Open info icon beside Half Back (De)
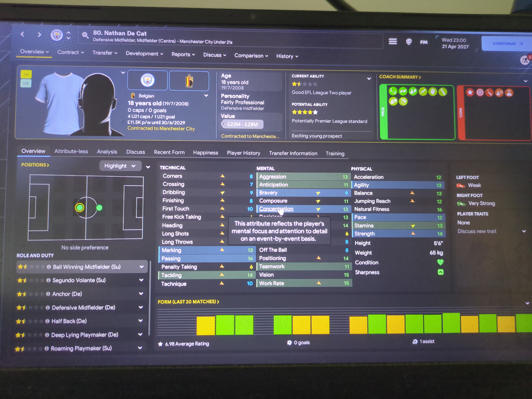This screenshot has width=532, height=399. (x=47, y=321)
